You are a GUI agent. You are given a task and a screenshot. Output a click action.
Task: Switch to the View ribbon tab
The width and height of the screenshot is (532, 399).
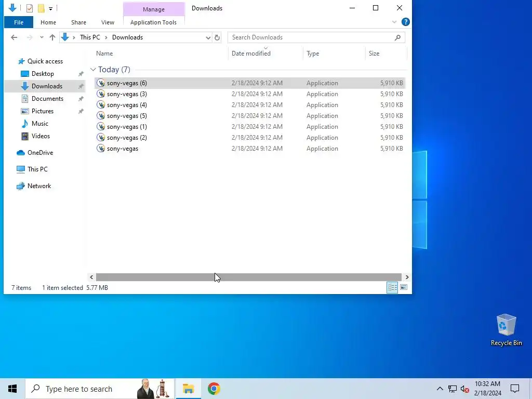(x=108, y=22)
